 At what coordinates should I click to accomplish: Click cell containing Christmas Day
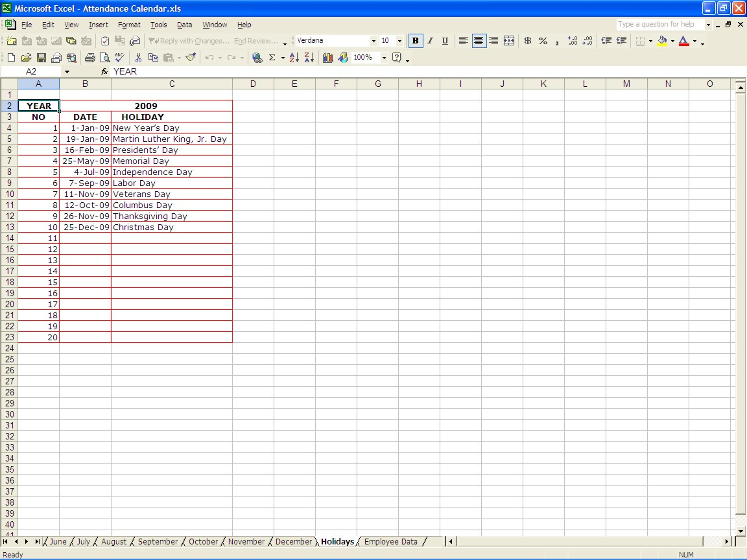[x=171, y=227]
